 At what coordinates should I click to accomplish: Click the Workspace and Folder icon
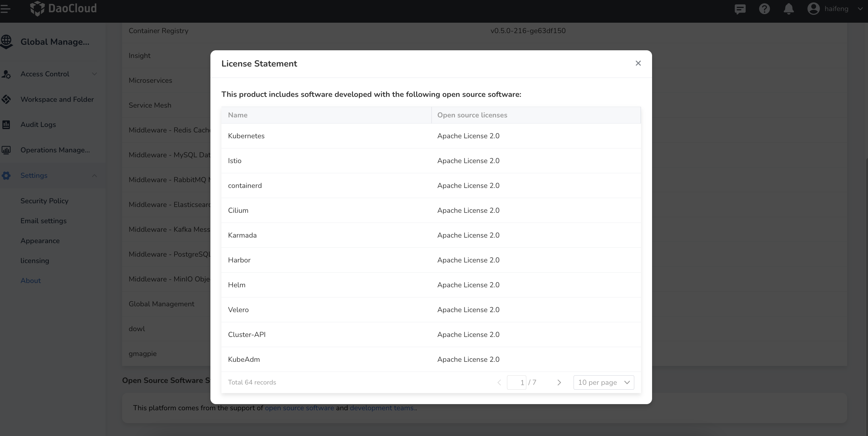click(x=6, y=99)
